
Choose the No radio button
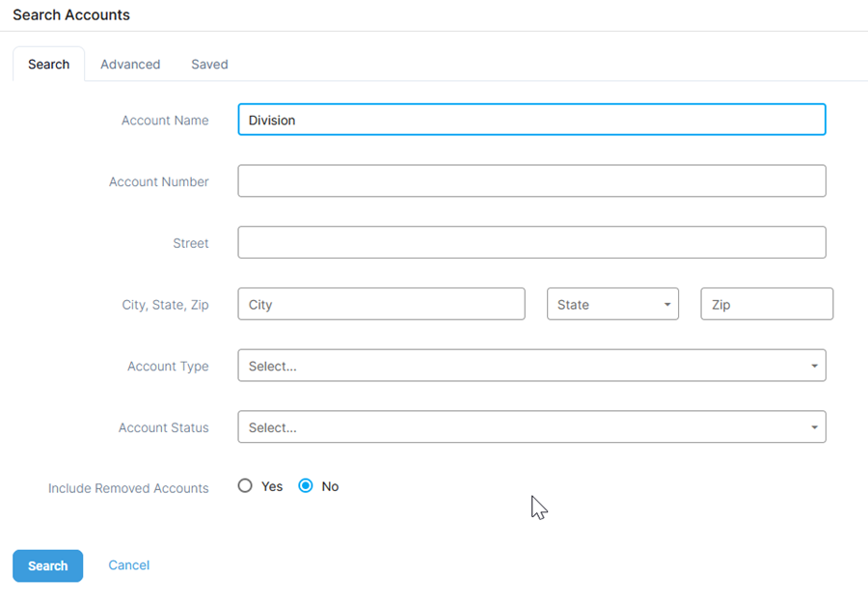(306, 486)
